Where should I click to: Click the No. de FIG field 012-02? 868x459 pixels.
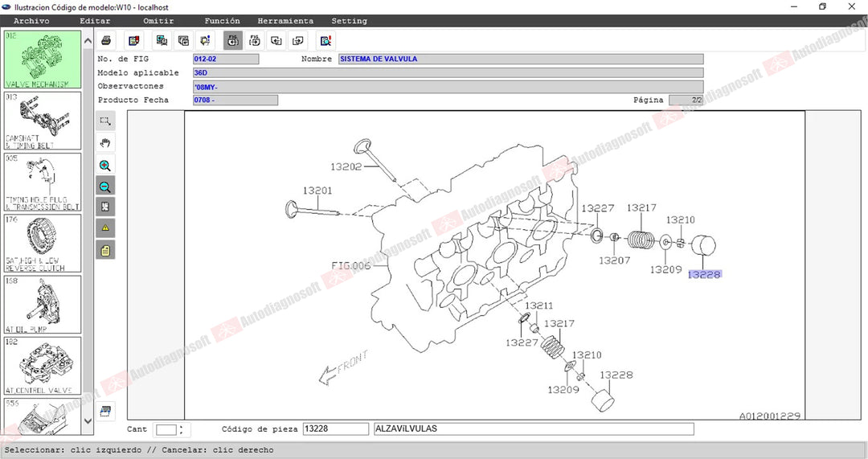coord(226,59)
